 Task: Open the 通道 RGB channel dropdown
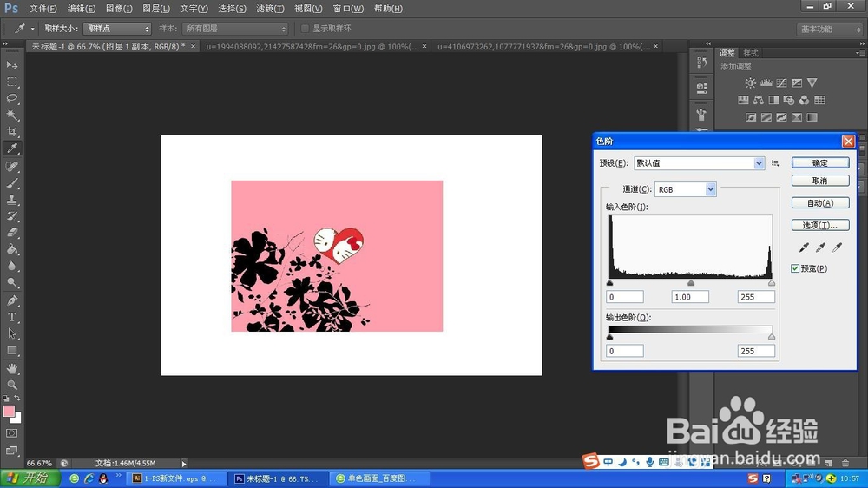tap(686, 189)
